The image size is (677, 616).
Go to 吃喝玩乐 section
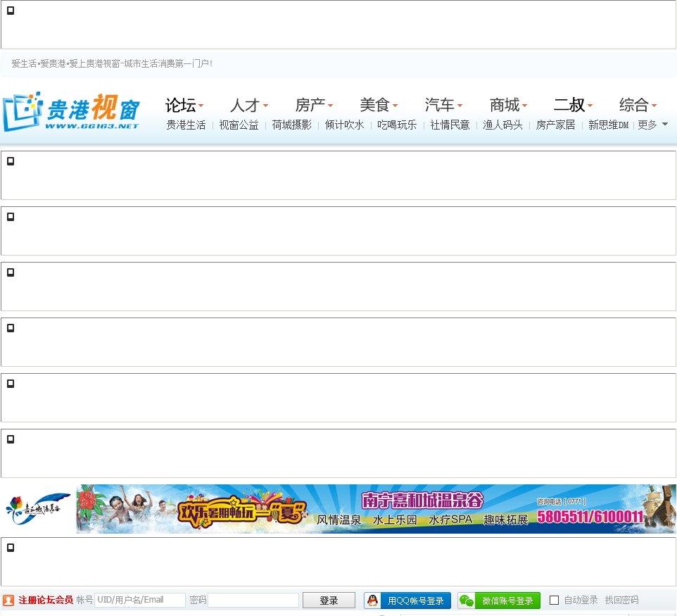[397, 125]
